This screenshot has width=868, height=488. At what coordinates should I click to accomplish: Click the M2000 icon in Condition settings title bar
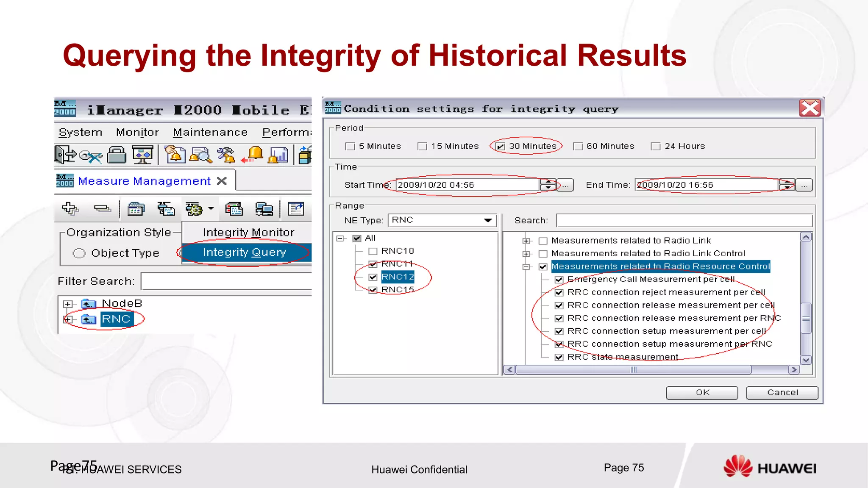click(333, 108)
